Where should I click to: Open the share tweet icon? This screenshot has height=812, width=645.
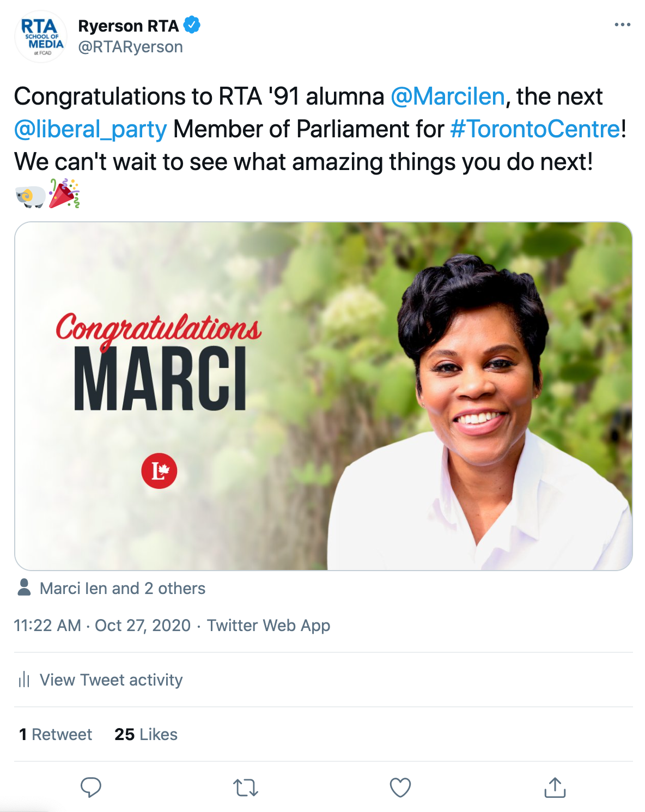(x=555, y=787)
